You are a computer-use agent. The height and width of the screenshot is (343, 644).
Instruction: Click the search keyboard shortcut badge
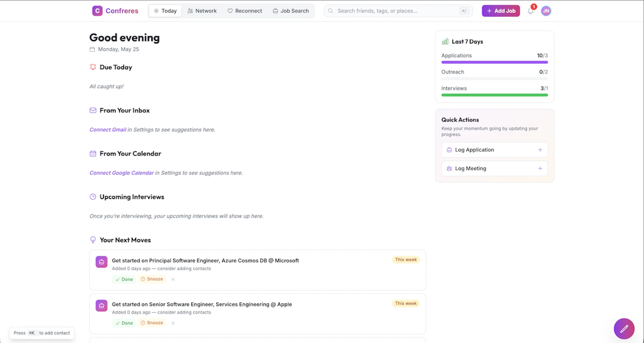[464, 11]
